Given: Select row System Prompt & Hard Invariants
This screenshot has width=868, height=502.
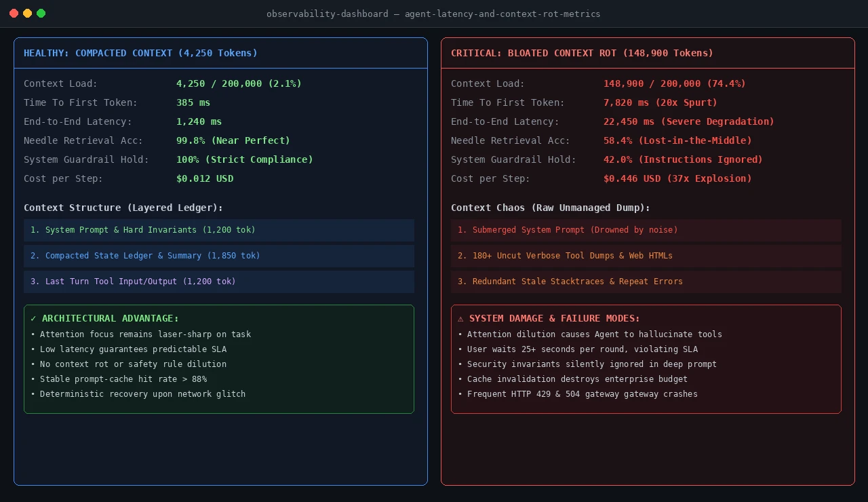Looking at the screenshot, I should [219, 230].
